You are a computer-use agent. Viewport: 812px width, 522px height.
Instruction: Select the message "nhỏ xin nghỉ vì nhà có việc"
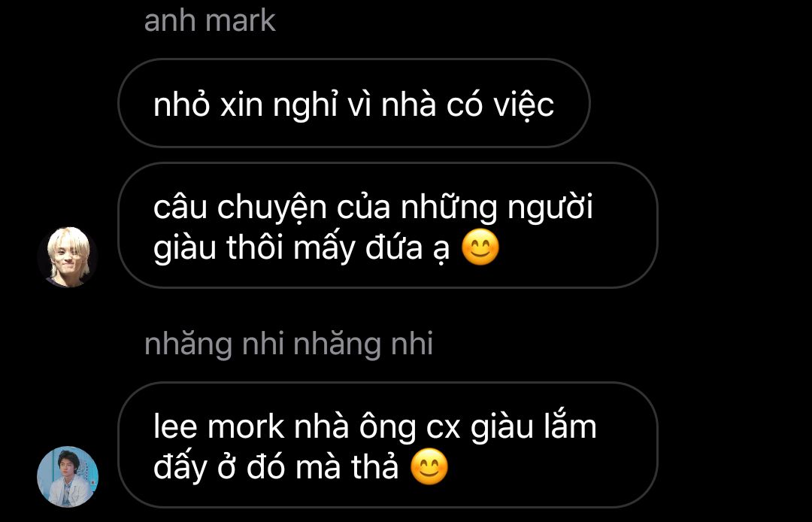354,103
